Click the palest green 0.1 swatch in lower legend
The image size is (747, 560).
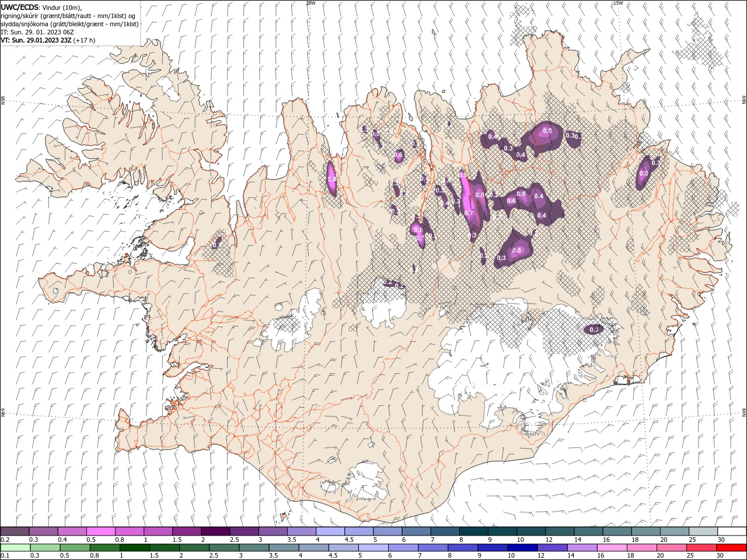point(15,547)
